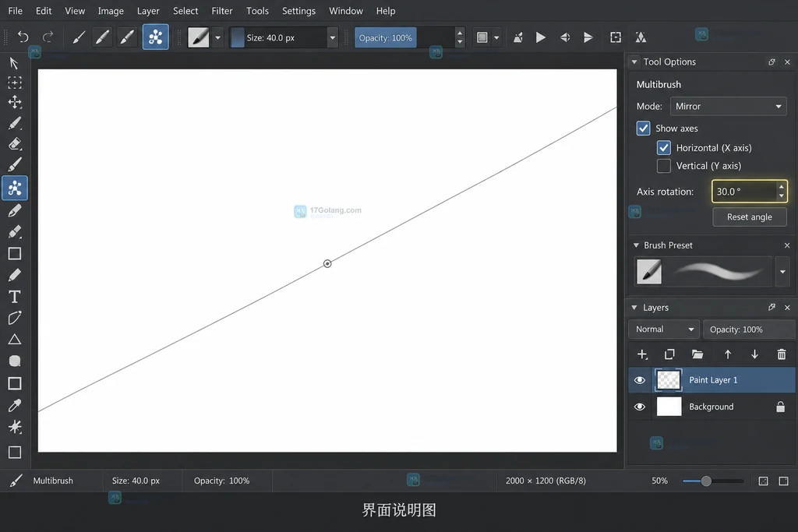Open layer group folder icon
The image size is (798, 532).
(x=697, y=354)
